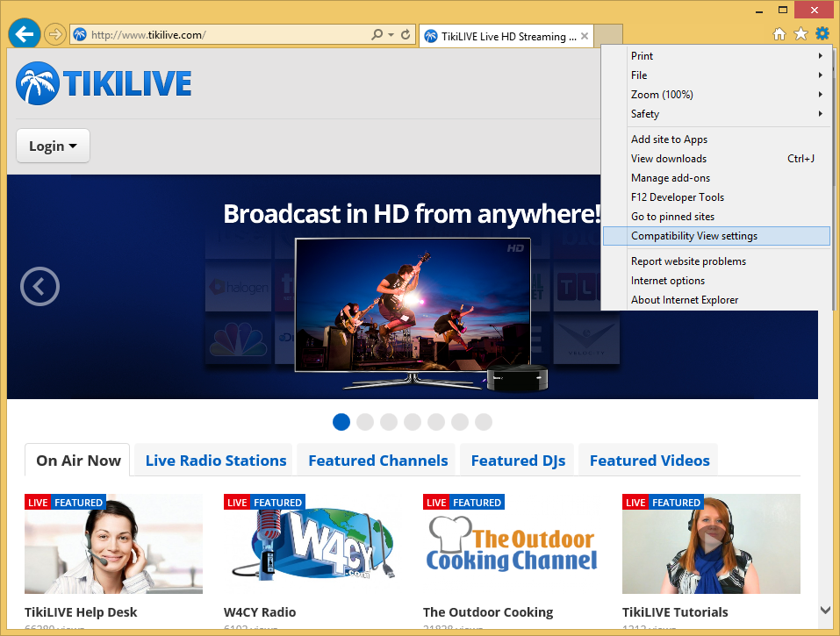
Task: Expand the Print submenu
Action: pos(716,55)
